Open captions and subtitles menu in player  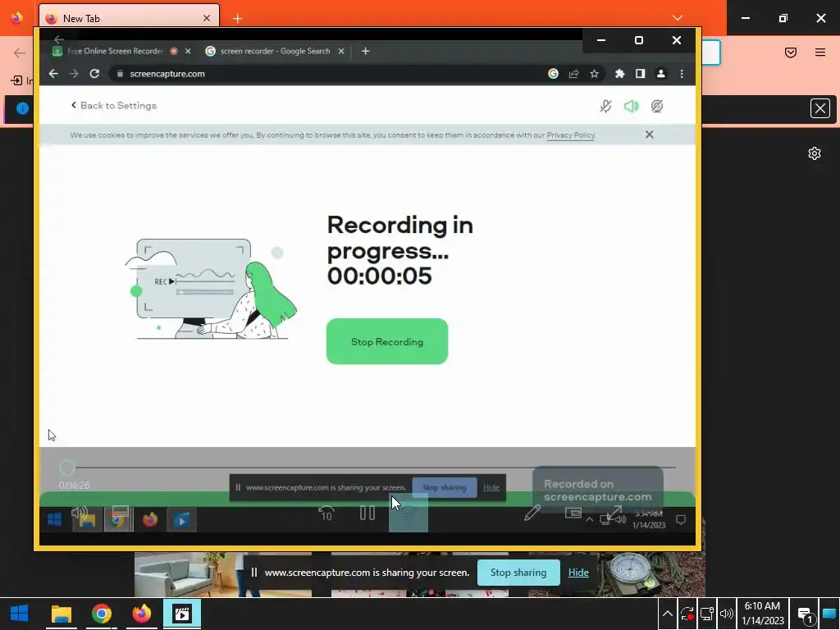pos(121,512)
